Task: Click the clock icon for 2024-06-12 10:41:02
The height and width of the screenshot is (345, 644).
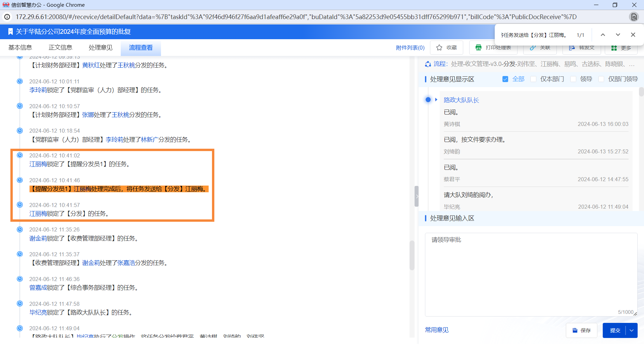Action: 20,155
